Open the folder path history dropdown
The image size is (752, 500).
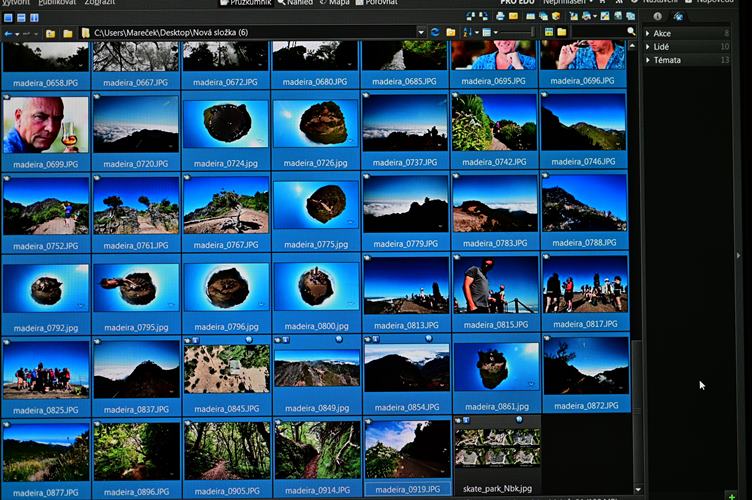[421, 32]
